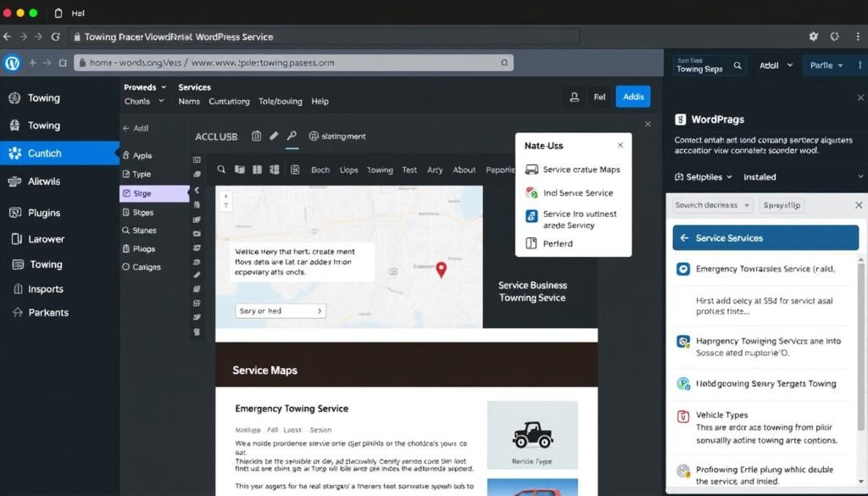Open the WordPress logo menu in browser toolbar
Image resolution: width=868 pixels, height=496 pixels.
(12, 64)
